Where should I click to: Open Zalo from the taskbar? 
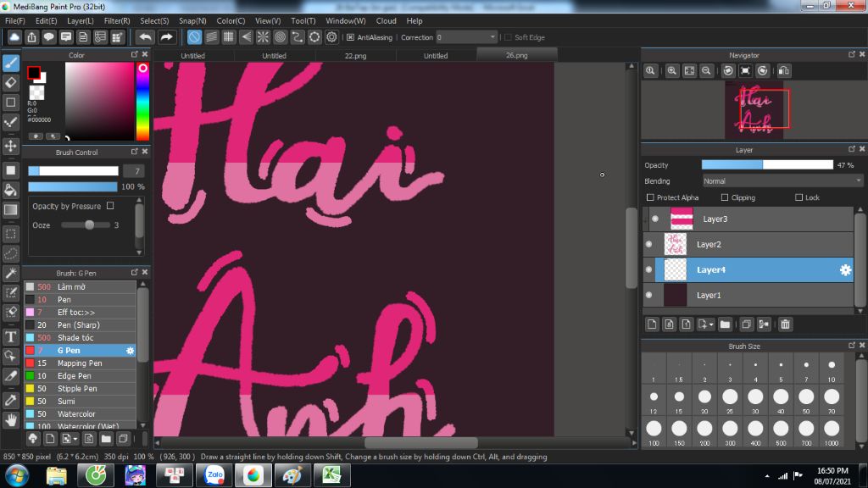point(214,475)
